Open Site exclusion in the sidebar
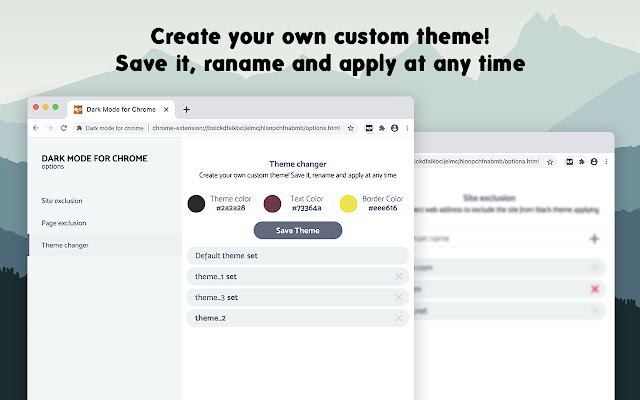Screen dimensions: 640x400 coord(62,201)
